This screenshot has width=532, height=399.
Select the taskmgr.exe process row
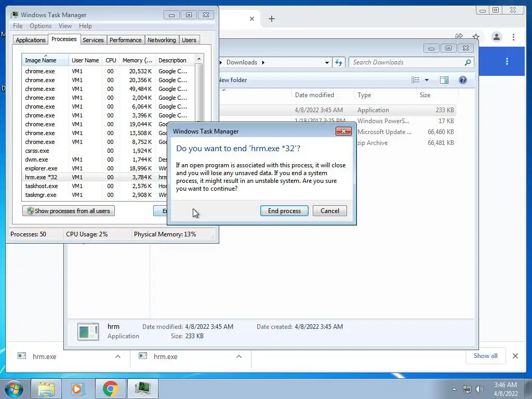pyautogui.click(x=96, y=195)
